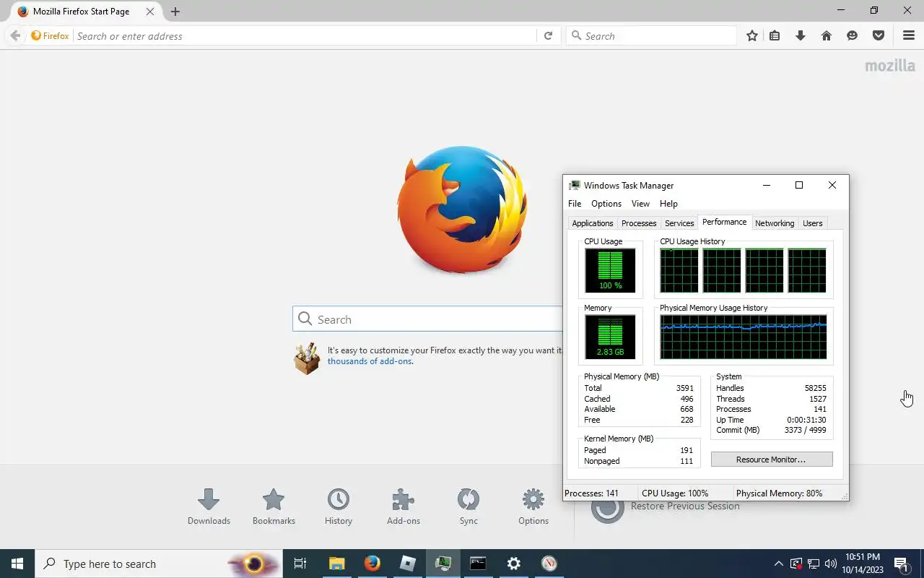This screenshot has width=924, height=578.
Task: Reload the page with the refresh icon
Action: click(x=548, y=35)
